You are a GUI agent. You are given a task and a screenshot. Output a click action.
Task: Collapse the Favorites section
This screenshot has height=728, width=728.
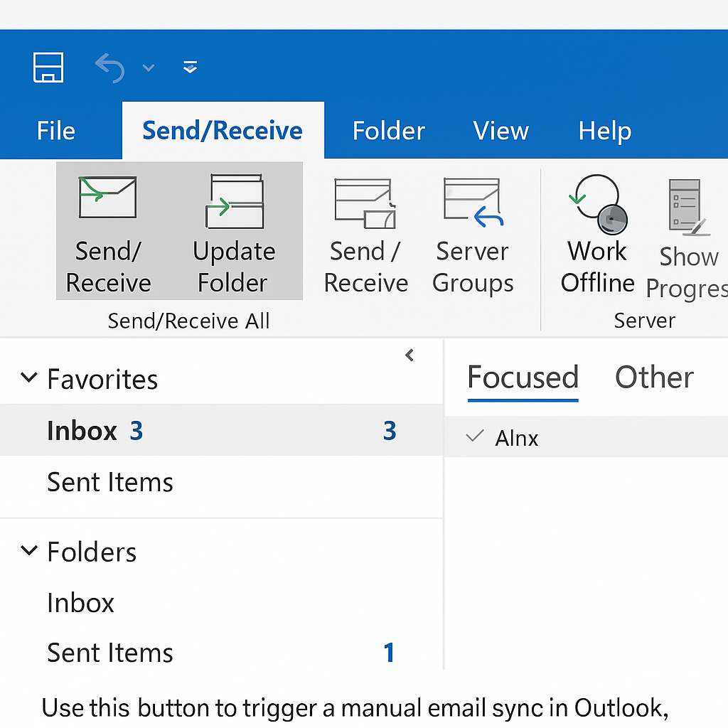(x=28, y=377)
